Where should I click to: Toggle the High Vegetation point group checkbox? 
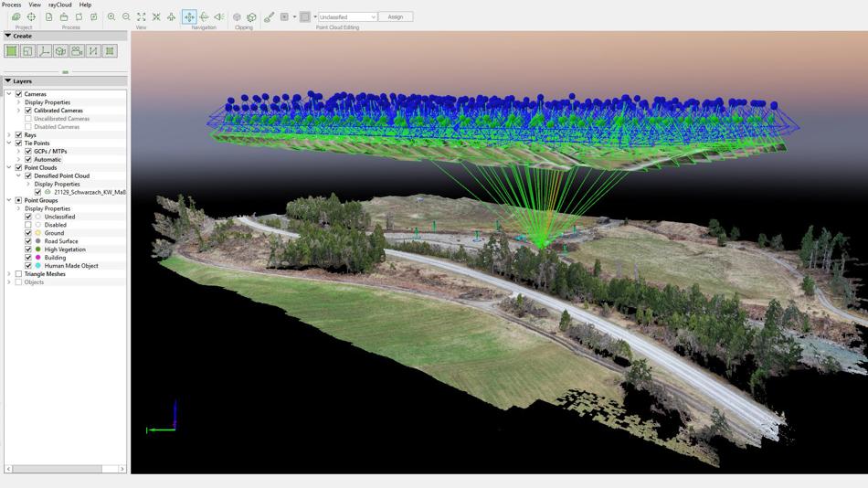(28, 249)
